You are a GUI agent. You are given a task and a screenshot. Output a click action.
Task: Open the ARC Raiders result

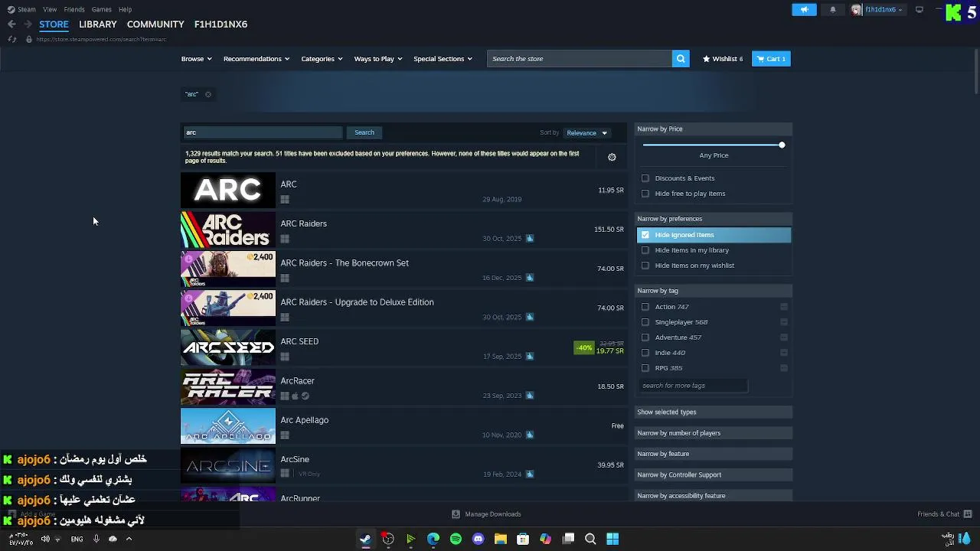[x=403, y=230]
